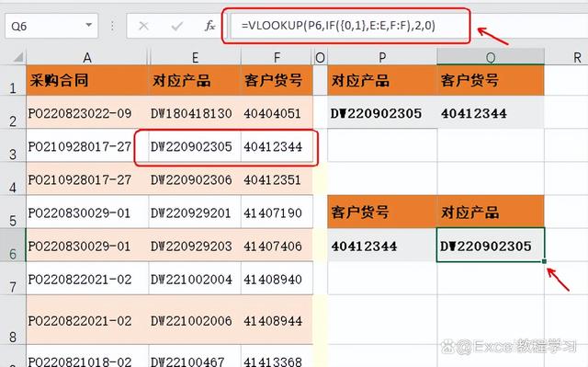The image size is (588, 367).
Task: Click inside the VLOOKUP formula bar
Action: pos(349,26)
